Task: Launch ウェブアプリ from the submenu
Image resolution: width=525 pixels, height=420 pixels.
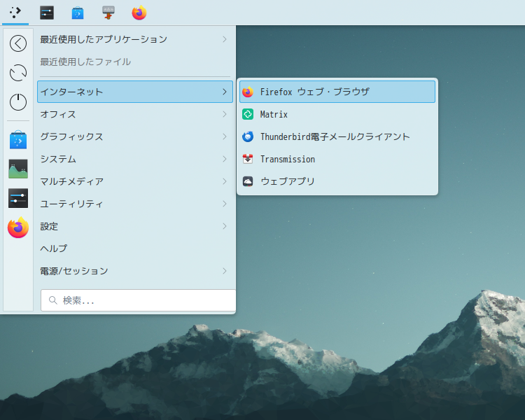Action: point(337,181)
